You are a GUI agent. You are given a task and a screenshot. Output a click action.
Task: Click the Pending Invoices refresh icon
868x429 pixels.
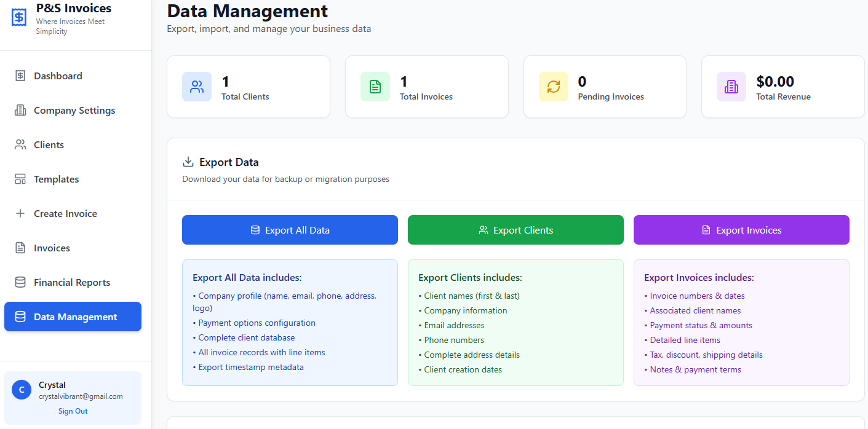(553, 87)
